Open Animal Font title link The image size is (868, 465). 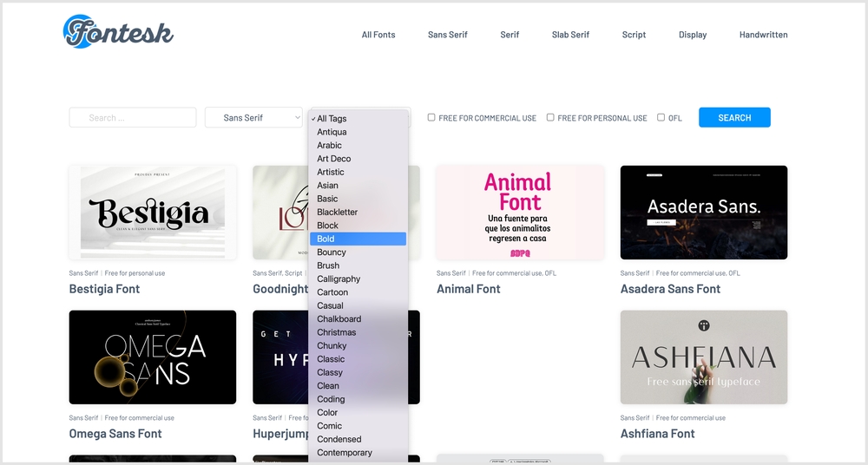coord(469,289)
